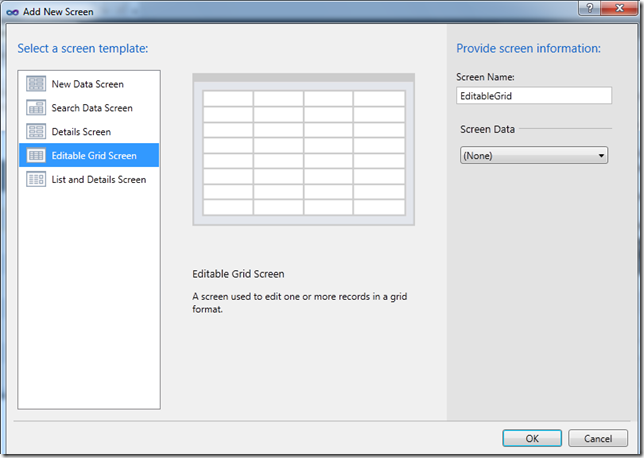Close the Add New Screen dialog

point(620,8)
